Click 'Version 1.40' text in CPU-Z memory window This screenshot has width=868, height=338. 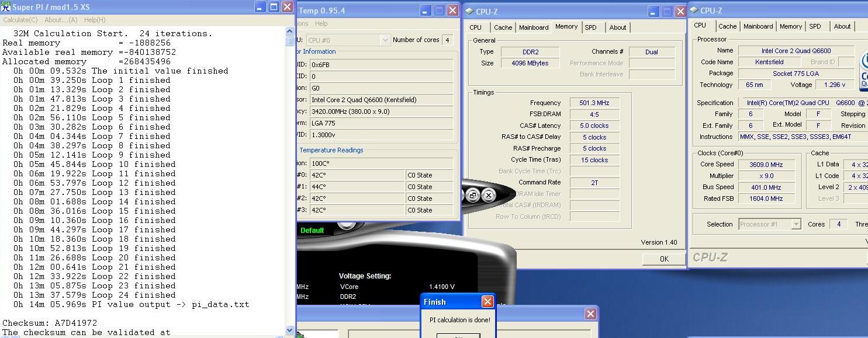point(659,242)
